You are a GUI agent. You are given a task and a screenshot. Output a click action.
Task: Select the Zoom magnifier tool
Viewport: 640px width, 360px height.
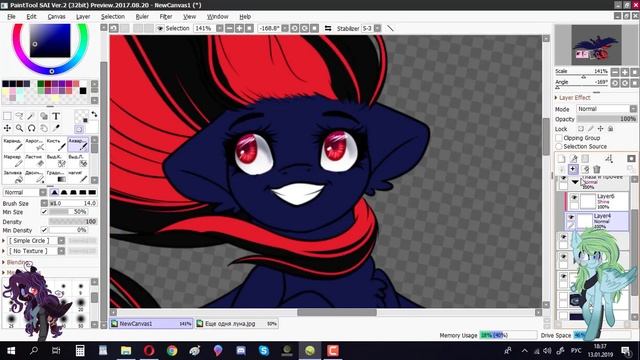pyautogui.click(x=19, y=128)
